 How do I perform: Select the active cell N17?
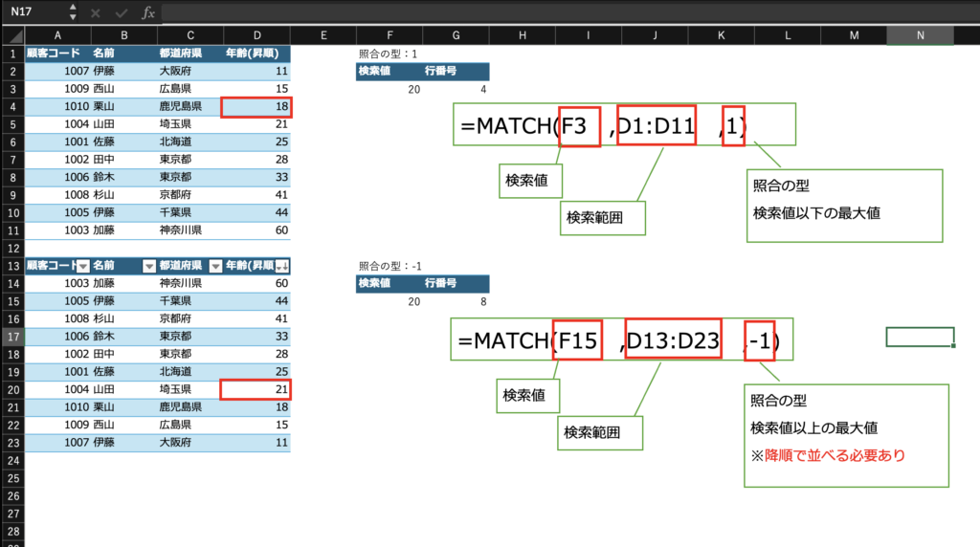[920, 337]
